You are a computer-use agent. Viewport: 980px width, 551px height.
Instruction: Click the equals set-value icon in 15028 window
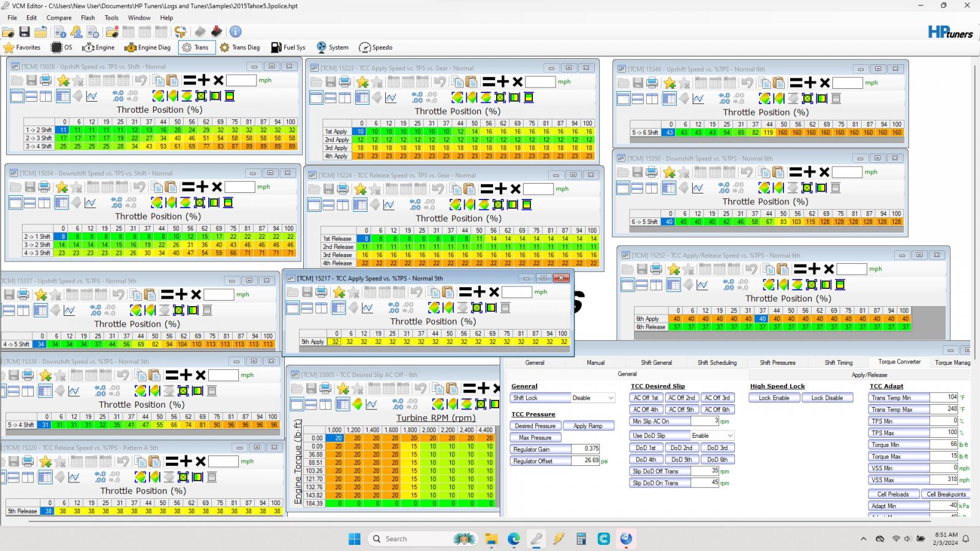coord(190,80)
